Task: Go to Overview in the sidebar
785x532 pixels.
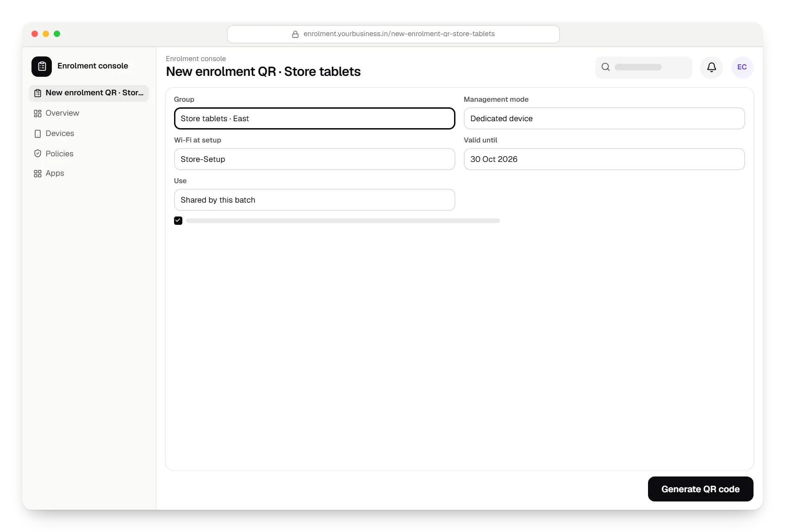Action: [x=89, y=113]
